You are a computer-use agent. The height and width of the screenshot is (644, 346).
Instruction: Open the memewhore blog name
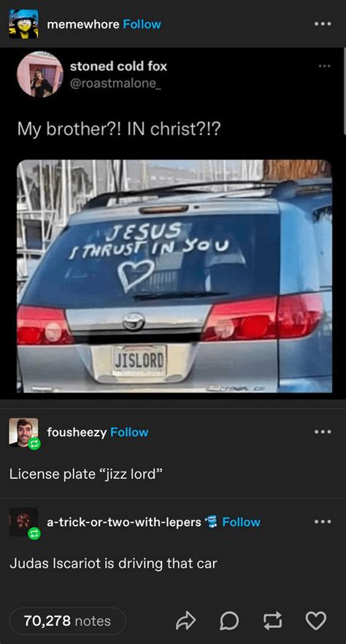click(83, 24)
